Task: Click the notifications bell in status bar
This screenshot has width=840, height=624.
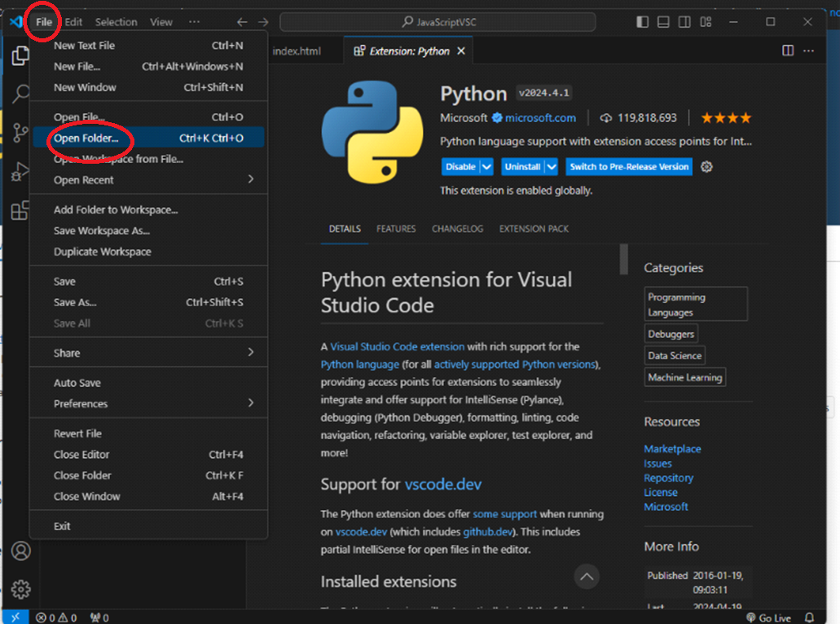Action: coord(809,617)
